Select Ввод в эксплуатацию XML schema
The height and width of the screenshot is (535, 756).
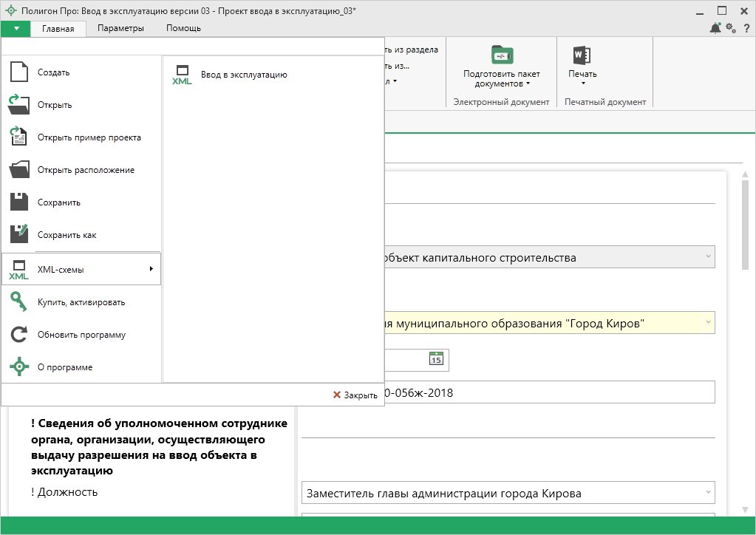(243, 75)
